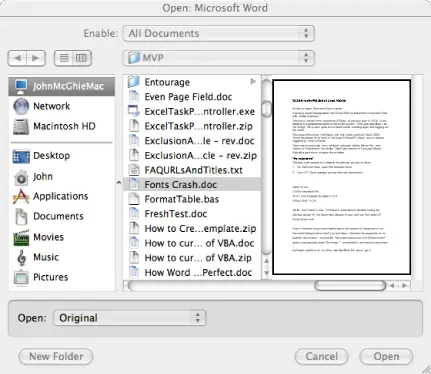
Task: Click the document preview thumbnail
Action: (x=342, y=177)
